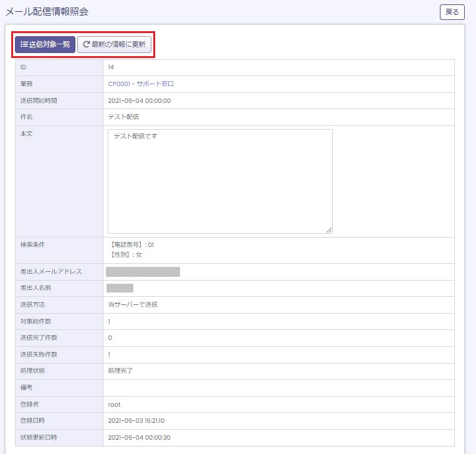Click inside the 本文 text area
The height and width of the screenshot is (454, 476).
click(x=220, y=181)
